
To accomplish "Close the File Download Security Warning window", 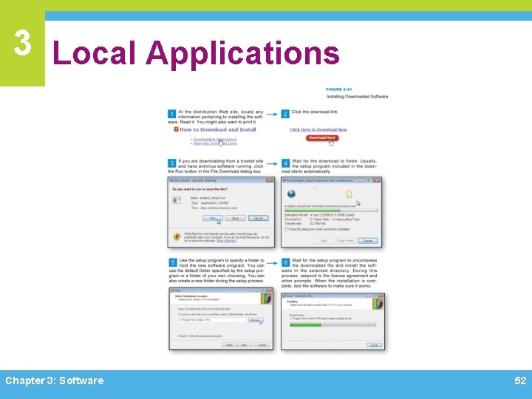I will pyautogui.click(x=270, y=180).
